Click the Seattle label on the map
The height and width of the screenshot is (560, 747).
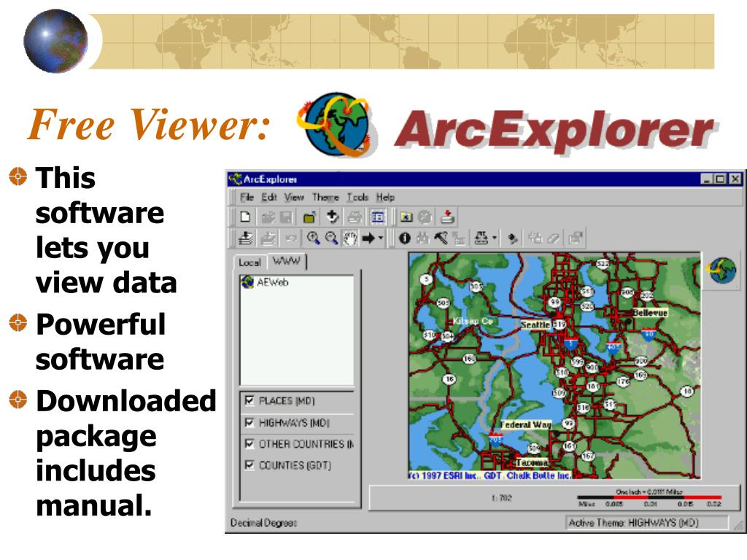click(x=535, y=324)
